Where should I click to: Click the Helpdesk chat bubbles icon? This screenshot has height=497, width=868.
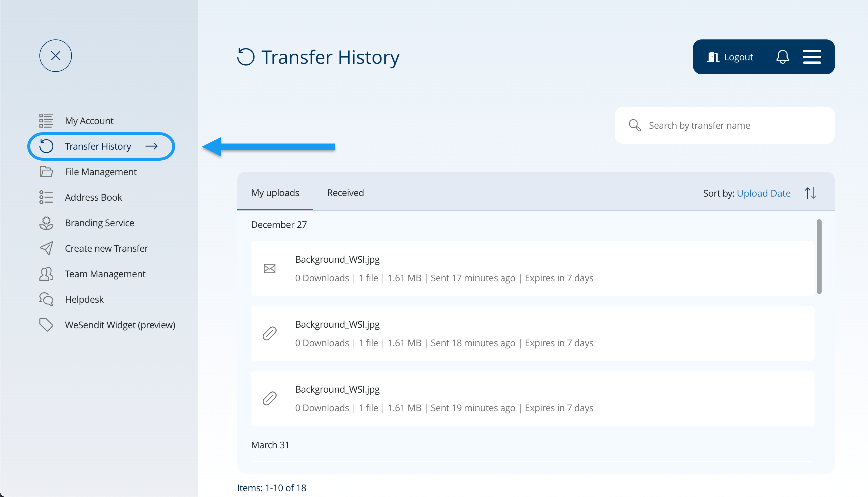pyautogui.click(x=46, y=299)
